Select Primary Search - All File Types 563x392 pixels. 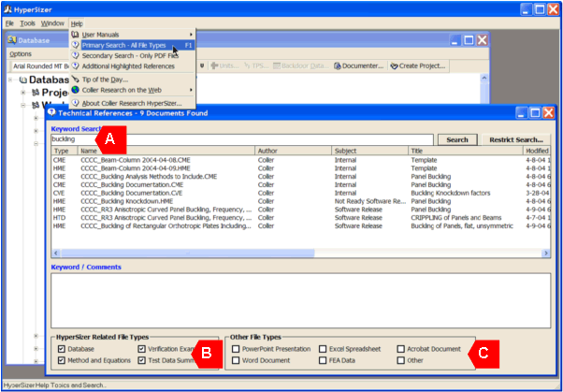click(132, 45)
